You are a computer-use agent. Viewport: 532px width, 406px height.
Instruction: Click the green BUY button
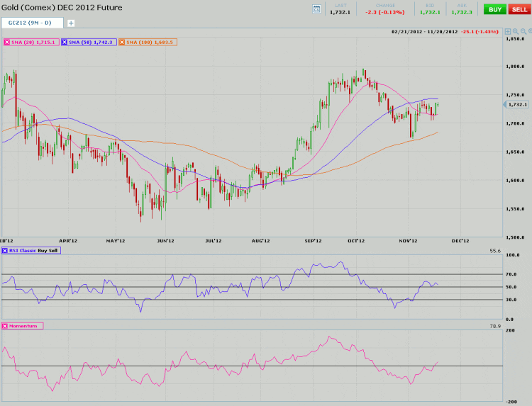click(494, 9)
